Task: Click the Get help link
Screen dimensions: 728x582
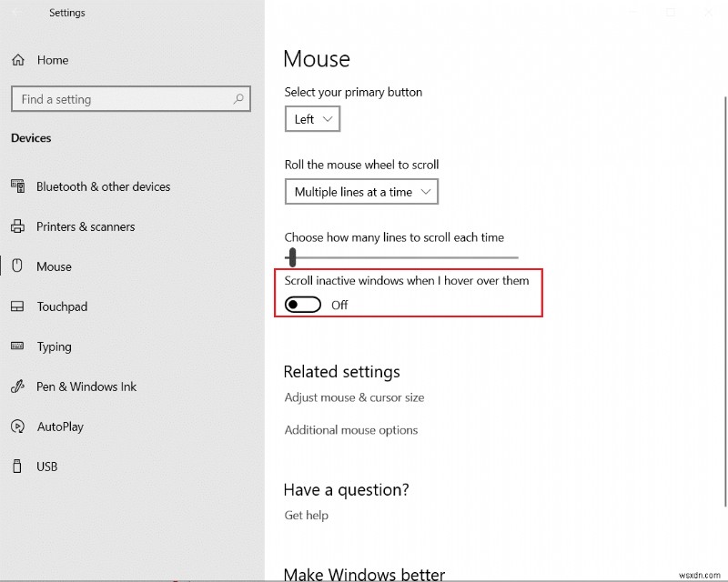Action: (306, 515)
